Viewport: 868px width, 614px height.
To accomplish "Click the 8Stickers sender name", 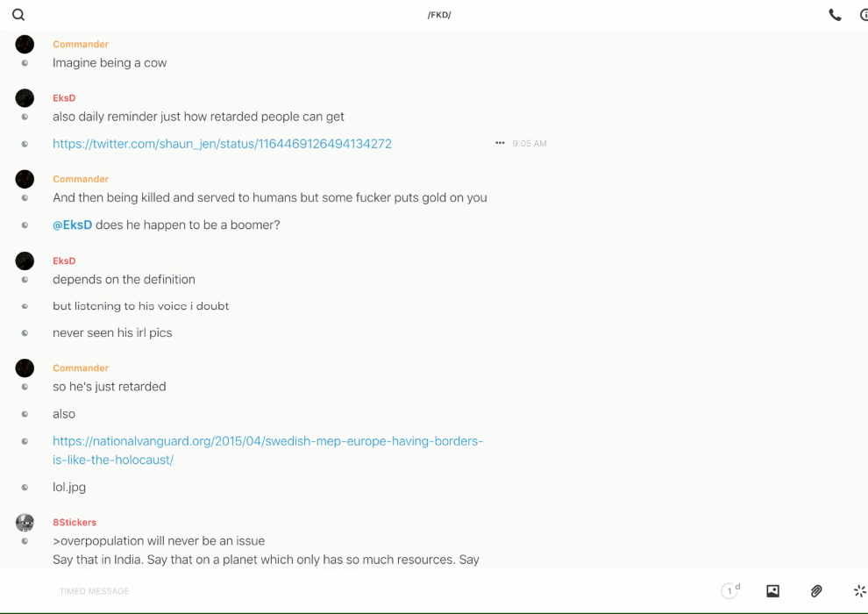I will (75, 522).
